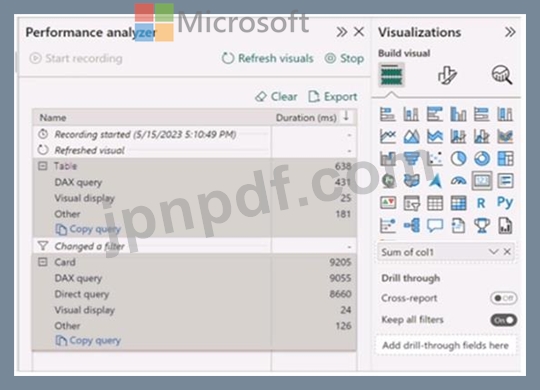Image resolution: width=540 pixels, height=390 pixels.
Task: Select the Decomposition tree visual
Action: [x=411, y=226]
